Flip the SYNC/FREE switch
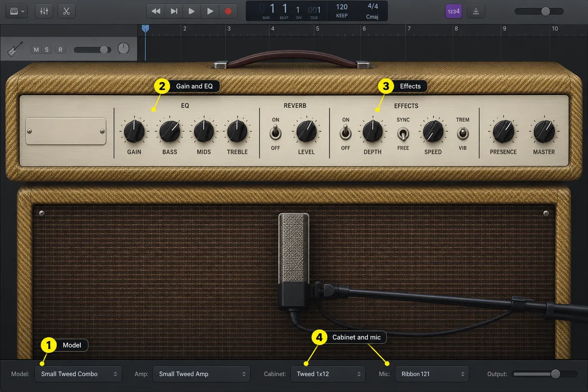This screenshot has height=392, width=588. (x=403, y=134)
